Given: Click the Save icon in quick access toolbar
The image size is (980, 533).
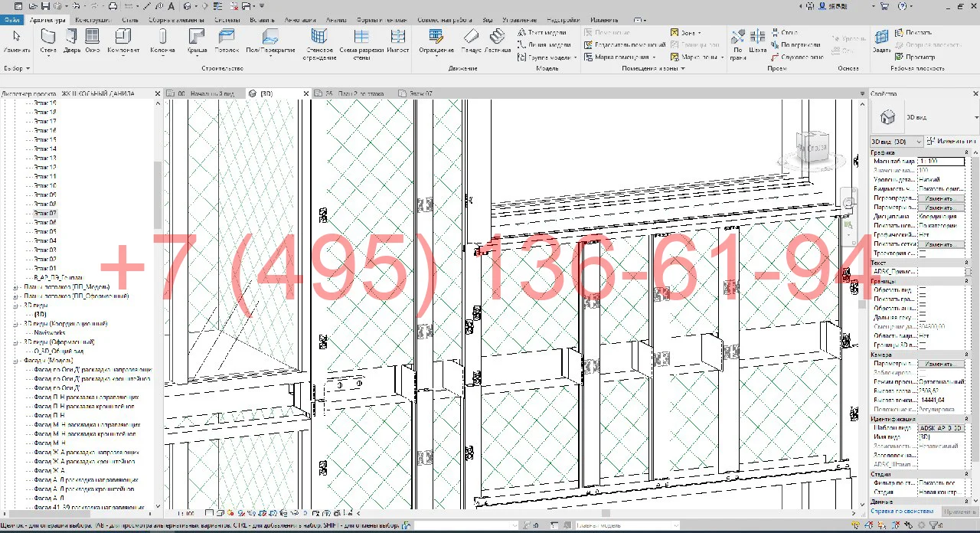Looking at the screenshot, I should tap(45, 6).
